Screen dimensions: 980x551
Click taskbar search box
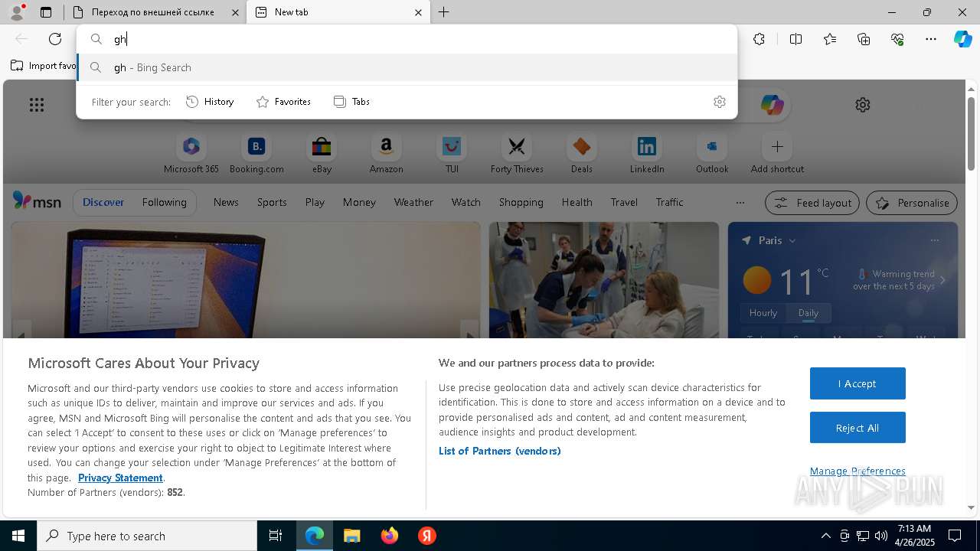coord(147,536)
